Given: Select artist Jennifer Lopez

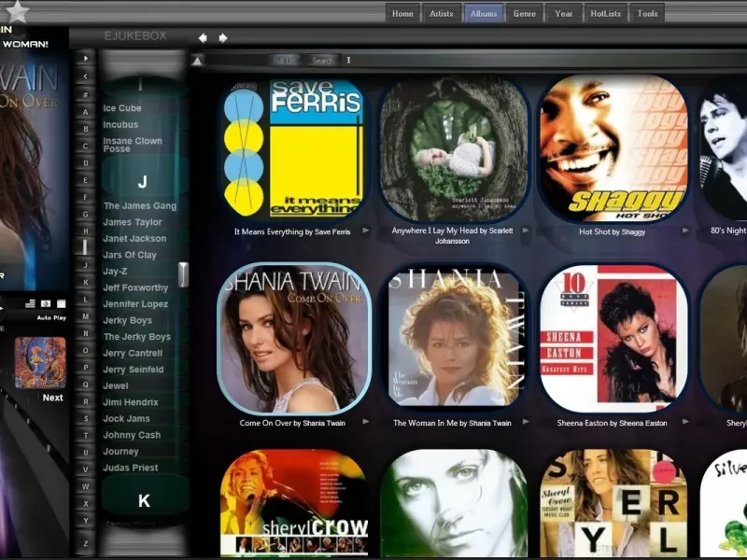Looking at the screenshot, I should (135, 304).
